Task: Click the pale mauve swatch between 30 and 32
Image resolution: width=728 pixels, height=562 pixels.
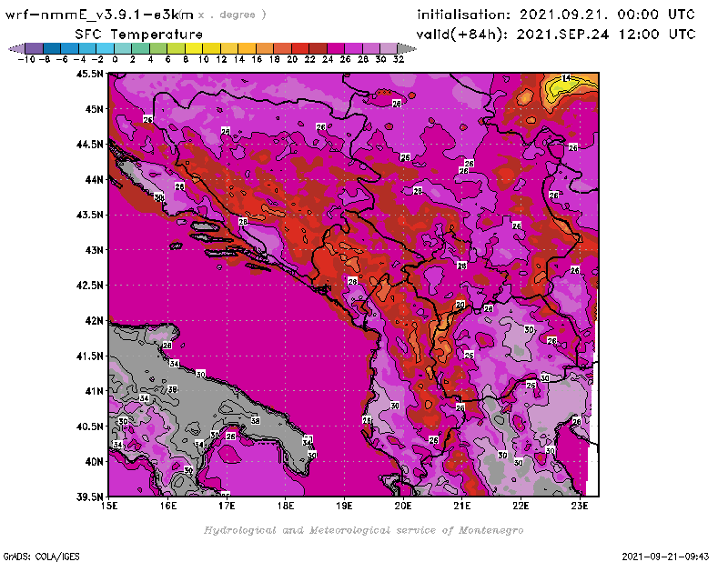Action: [389, 48]
